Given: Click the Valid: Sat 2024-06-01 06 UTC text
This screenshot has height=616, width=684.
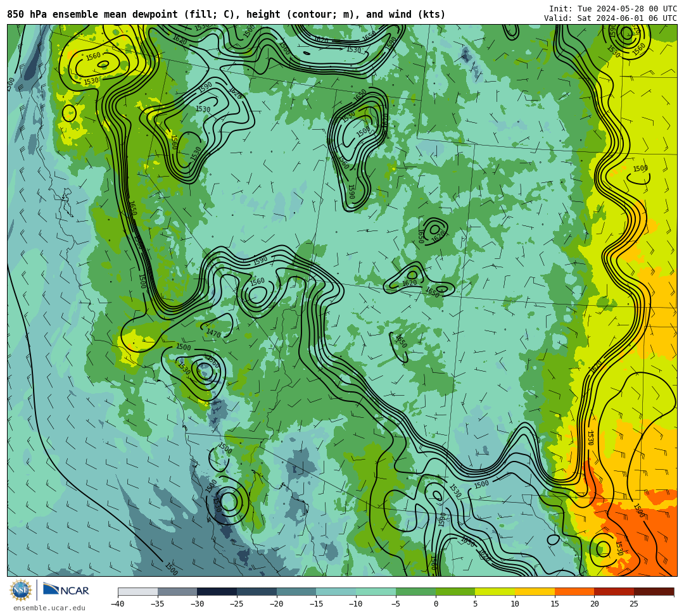Looking at the screenshot, I should 611,18.
